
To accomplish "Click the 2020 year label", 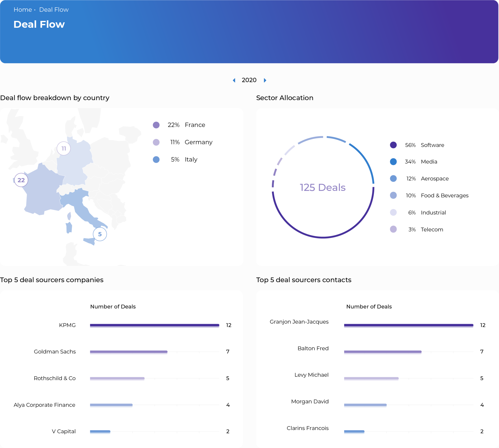I will pyautogui.click(x=249, y=80).
